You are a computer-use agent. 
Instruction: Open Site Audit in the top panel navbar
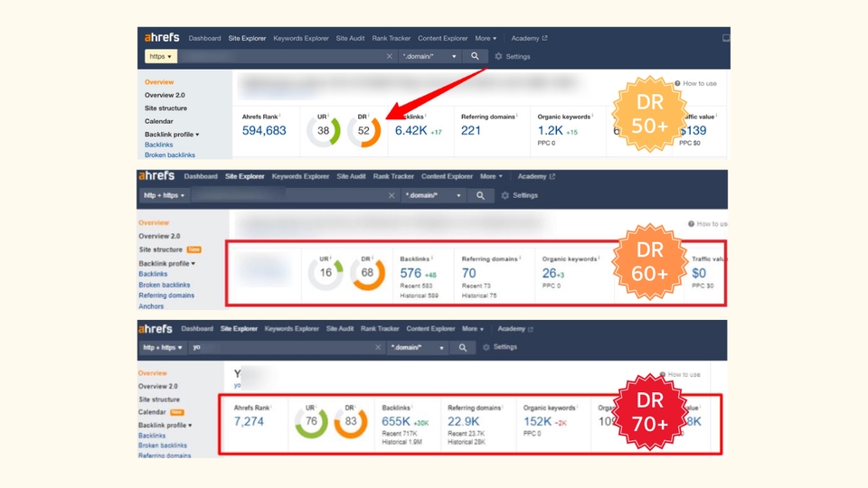(350, 38)
